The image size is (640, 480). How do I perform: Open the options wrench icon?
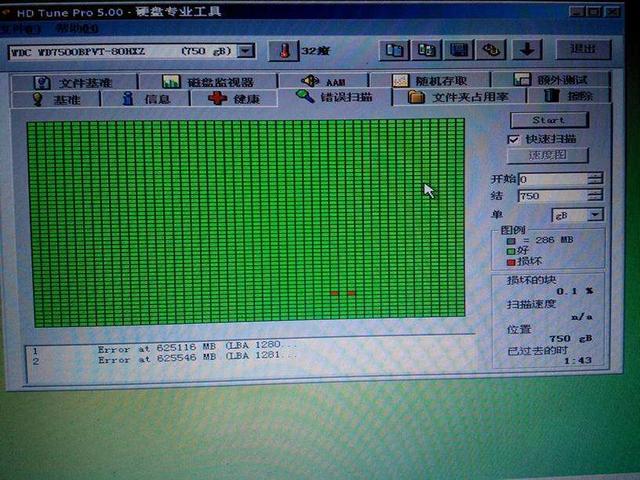(x=491, y=49)
